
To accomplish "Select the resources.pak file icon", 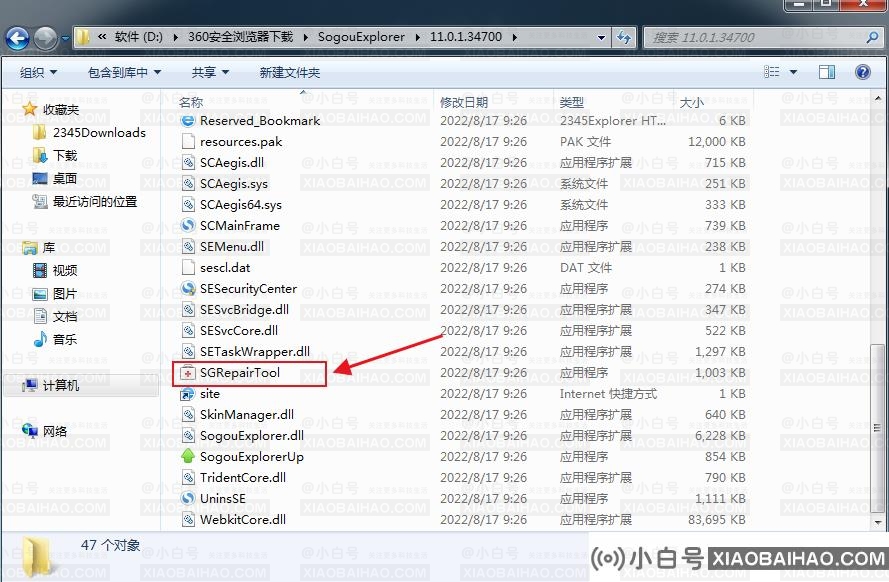I will click(188, 141).
